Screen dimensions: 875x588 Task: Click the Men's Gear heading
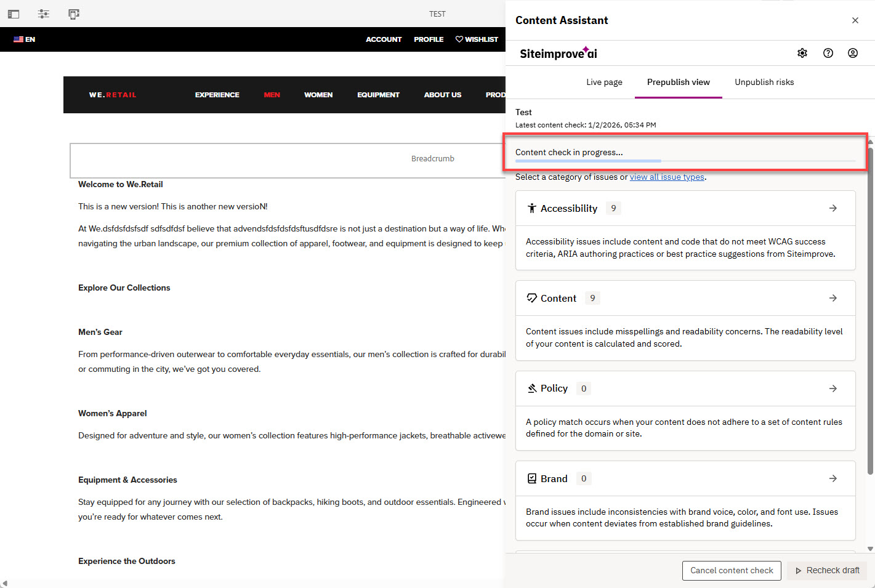[100, 332]
